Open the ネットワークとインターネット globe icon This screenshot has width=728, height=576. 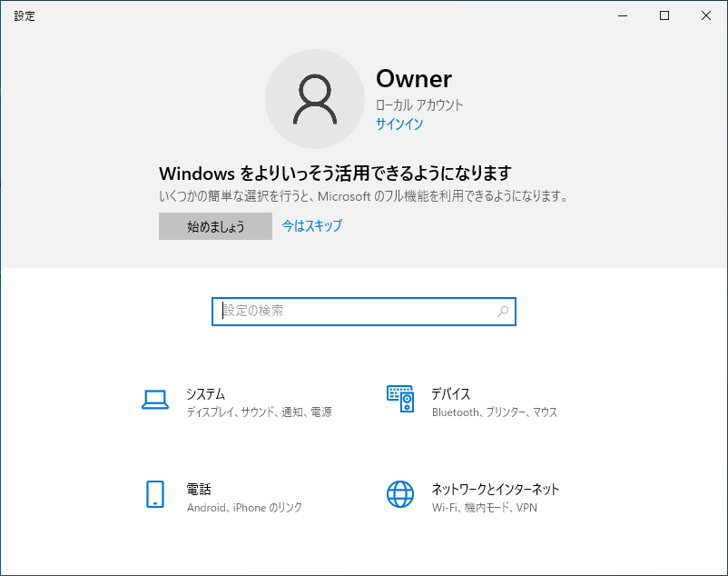coord(400,494)
